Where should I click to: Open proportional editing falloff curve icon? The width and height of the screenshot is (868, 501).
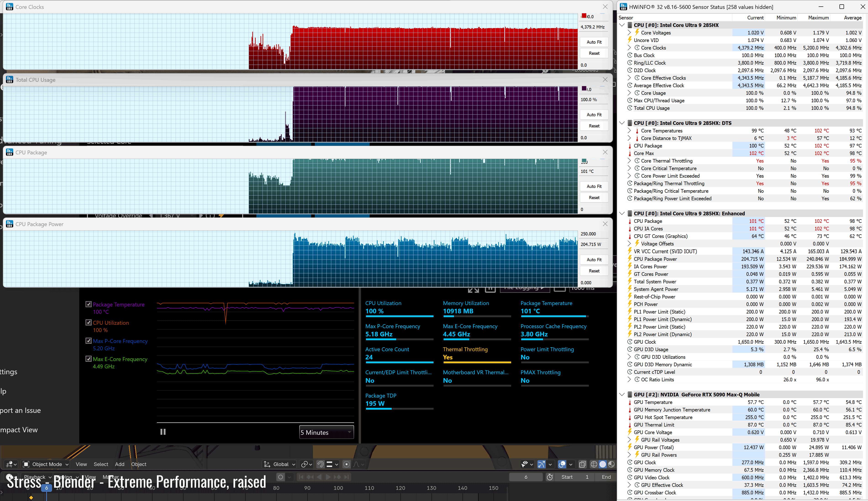coord(358,464)
